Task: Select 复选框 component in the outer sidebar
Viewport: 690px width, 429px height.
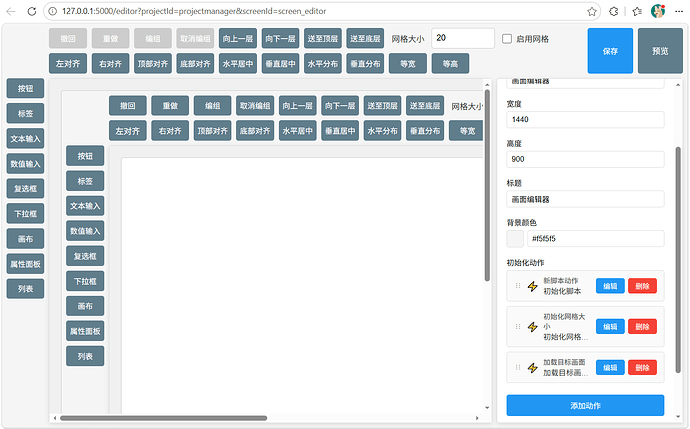Action: click(x=26, y=189)
